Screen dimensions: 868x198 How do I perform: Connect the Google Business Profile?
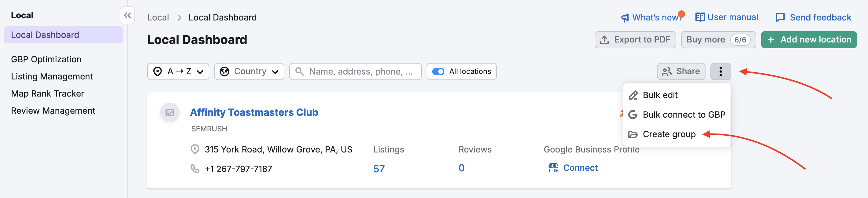click(x=580, y=168)
